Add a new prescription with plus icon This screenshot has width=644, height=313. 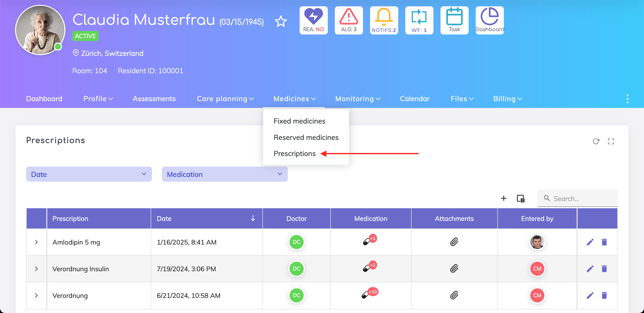[x=504, y=198]
